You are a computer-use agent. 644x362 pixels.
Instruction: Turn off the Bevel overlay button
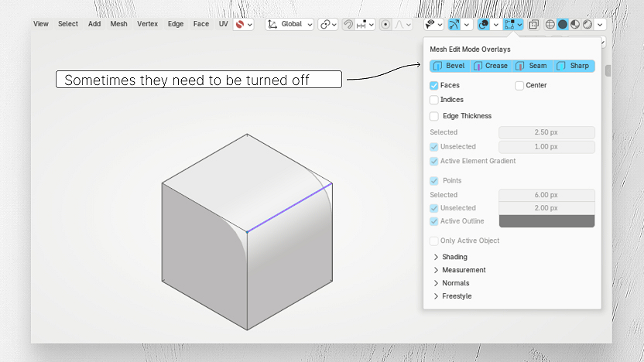450,66
